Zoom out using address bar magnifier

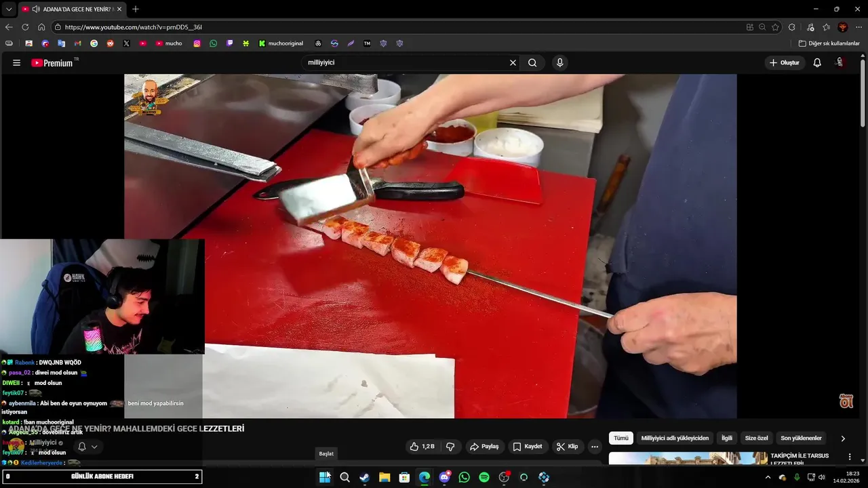762,27
